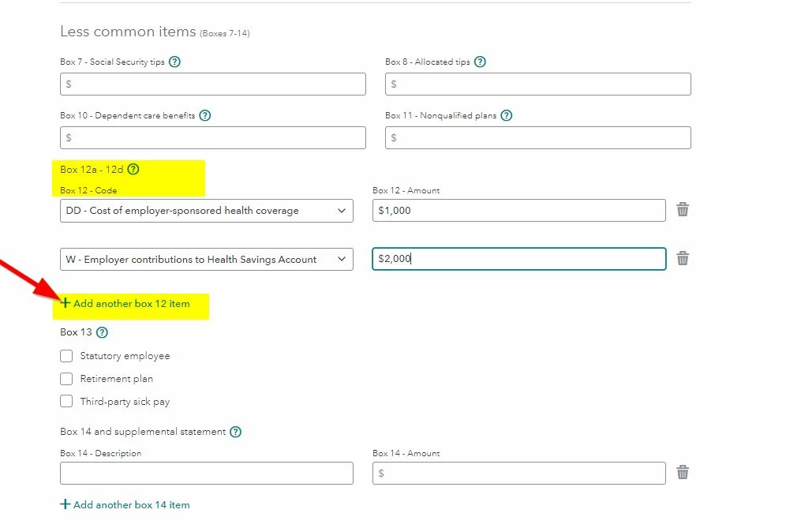Image resolution: width=786 pixels, height=532 pixels.
Task: Open help for Box 14 supplemental statement
Action: (235, 432)
